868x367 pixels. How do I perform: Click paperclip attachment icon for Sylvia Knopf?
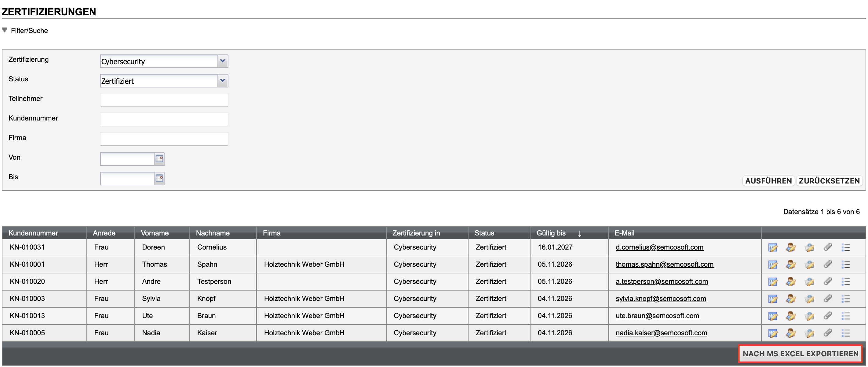pos(828,299)
